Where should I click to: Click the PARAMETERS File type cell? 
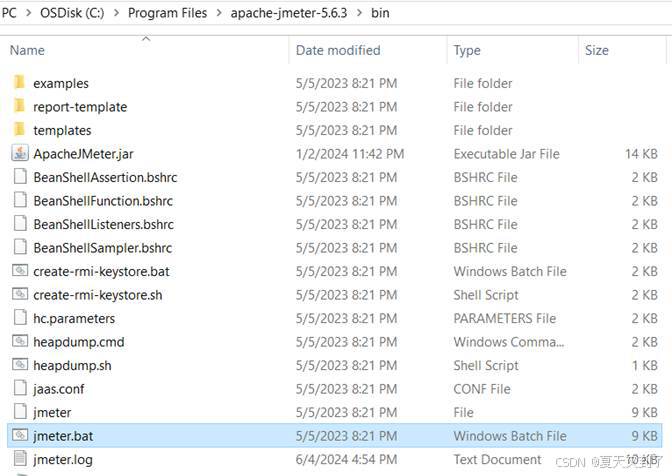(x=504, y=318)
